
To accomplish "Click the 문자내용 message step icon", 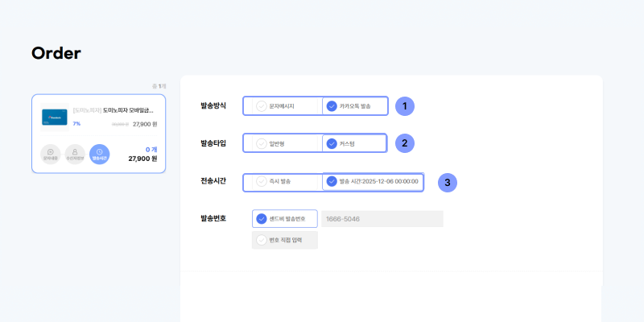I will pos(51,154).
